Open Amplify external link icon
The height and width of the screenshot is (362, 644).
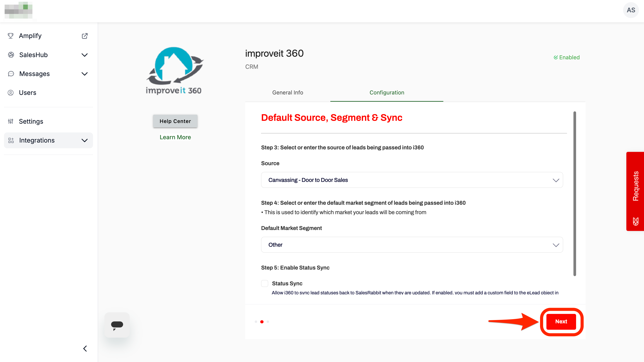[x=84, y=36]
